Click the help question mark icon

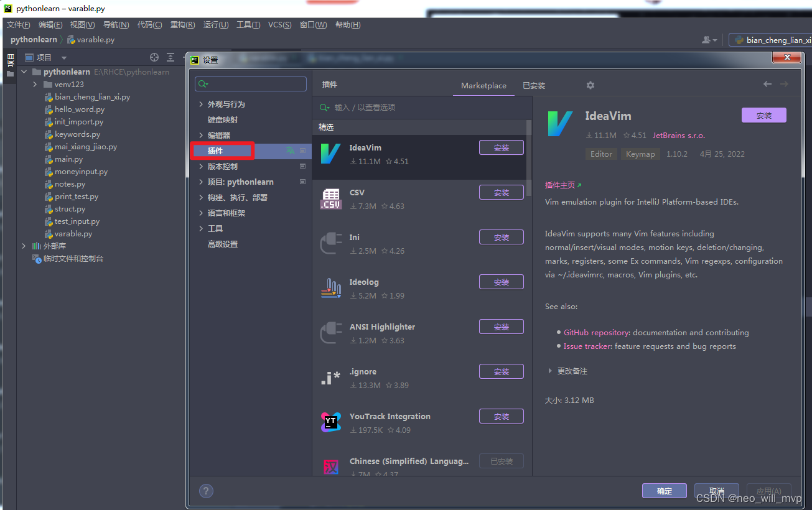click(206, 491)
